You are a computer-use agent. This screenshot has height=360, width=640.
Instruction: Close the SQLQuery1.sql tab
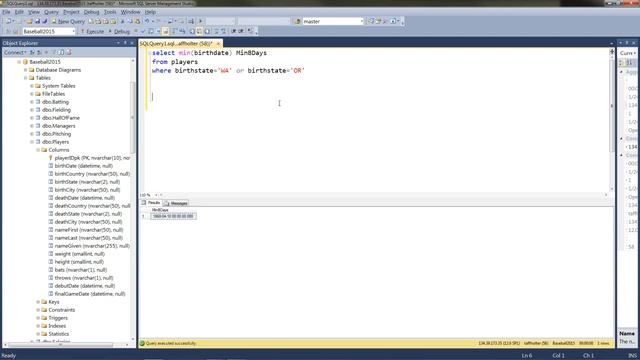pos(218,43)
